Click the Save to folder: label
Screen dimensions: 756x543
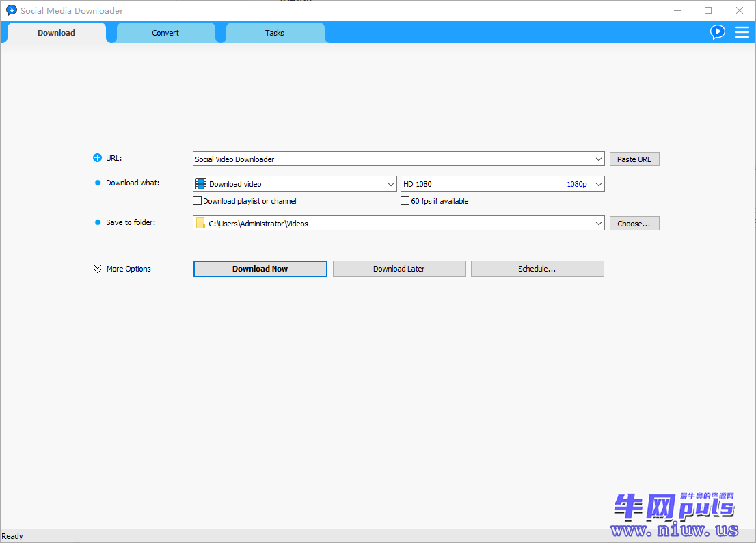(x=131, y=222)
